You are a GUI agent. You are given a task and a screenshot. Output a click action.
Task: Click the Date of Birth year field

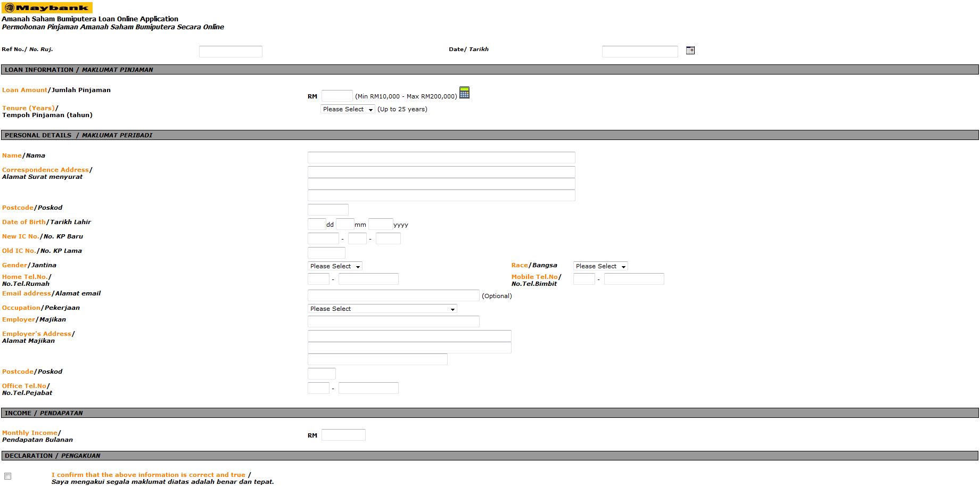click(x=380, y=224)
